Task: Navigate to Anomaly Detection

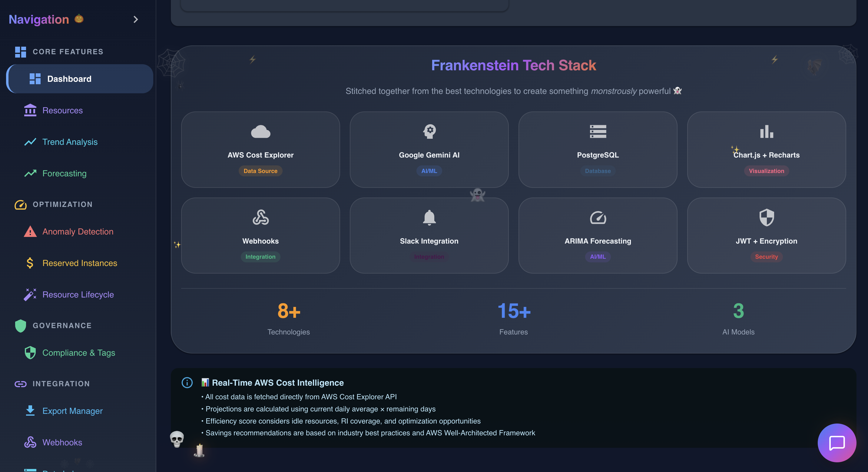Action: [78, 232]
